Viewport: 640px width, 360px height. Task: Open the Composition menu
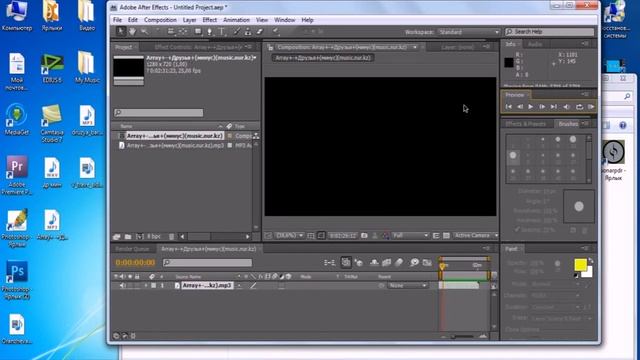(x=160, y=20)
